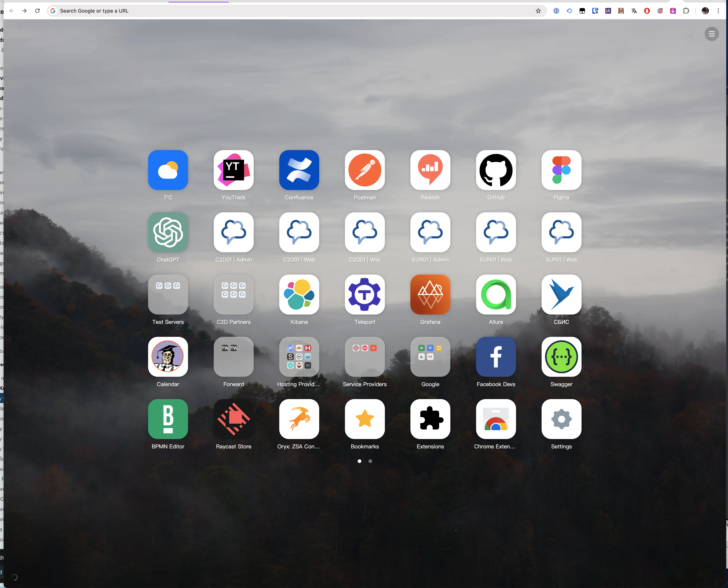728x588 pixels.
Task: Open the YouTrack shortcut
Action: tap(233, 170)
